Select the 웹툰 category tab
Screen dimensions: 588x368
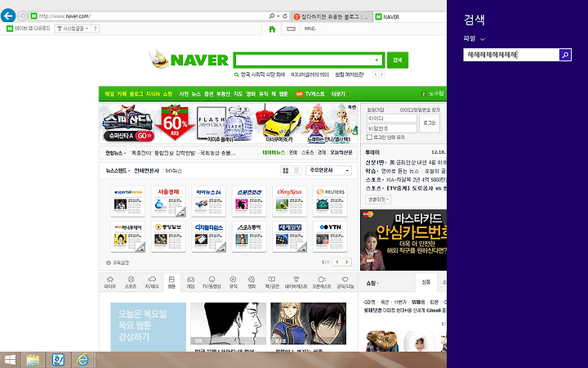click(x=171, y=282)
